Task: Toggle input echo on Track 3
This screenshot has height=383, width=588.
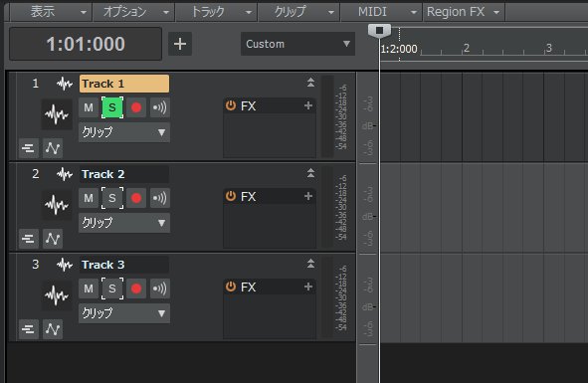Action: (x=160, y=288)
